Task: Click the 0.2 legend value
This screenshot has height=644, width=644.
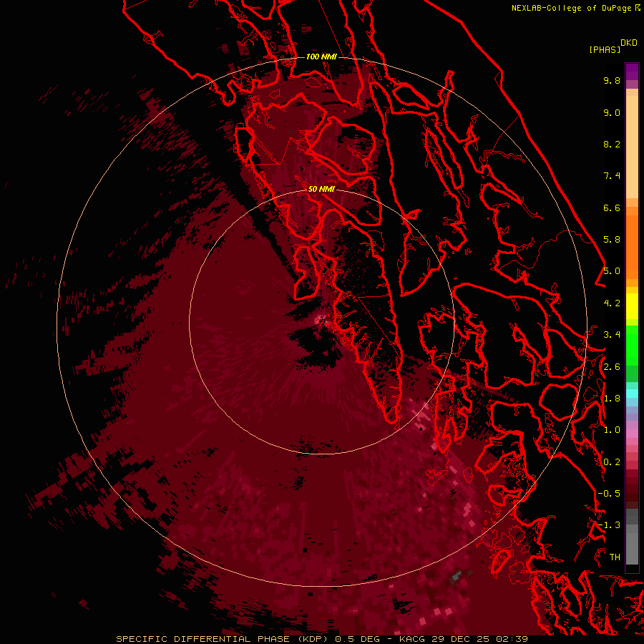Action: [612, 462]
